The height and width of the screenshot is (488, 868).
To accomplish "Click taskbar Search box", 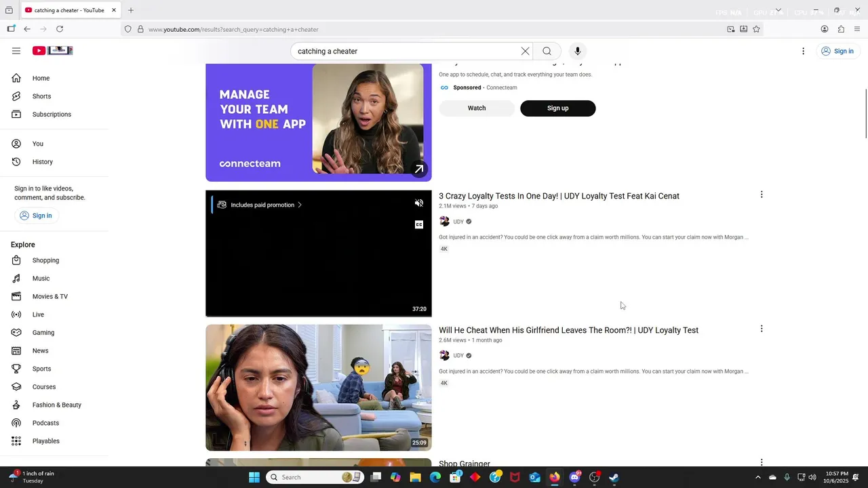I will click(x=315, y=477).
